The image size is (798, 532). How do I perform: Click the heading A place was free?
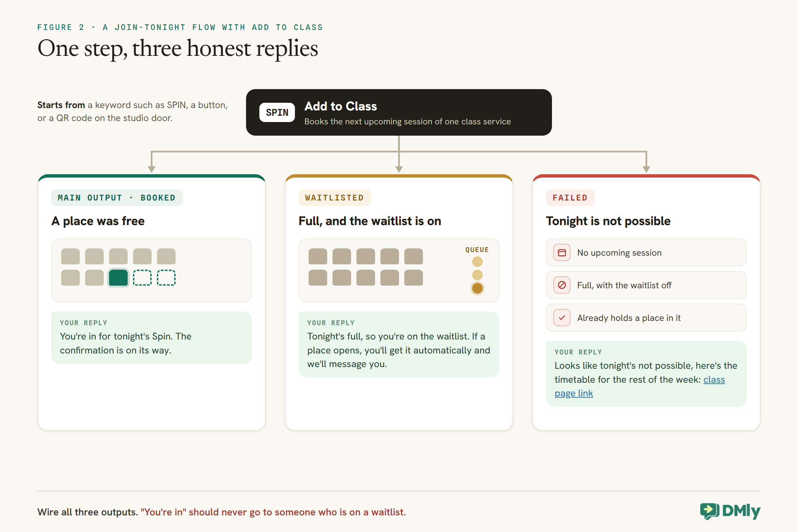click(98, 221)
